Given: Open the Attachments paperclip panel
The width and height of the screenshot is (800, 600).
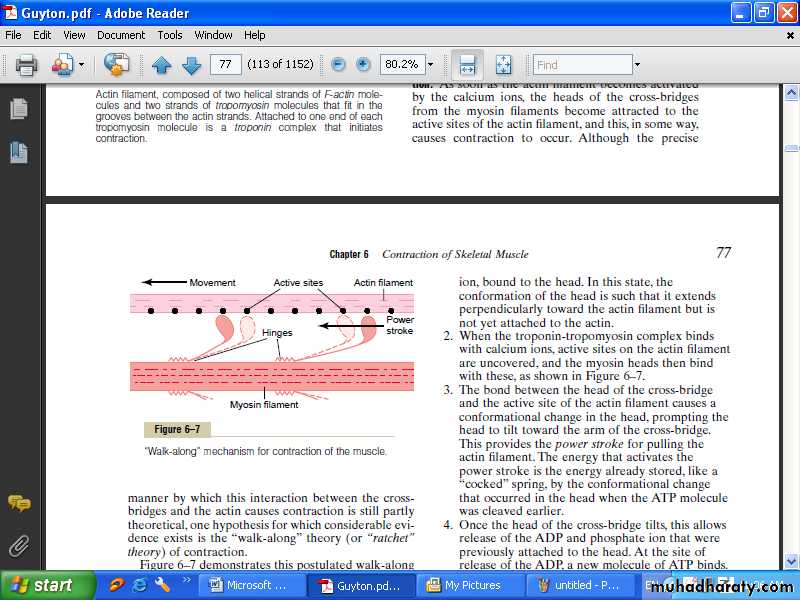Looking at the screenshot, I should [x=18, y=545].
